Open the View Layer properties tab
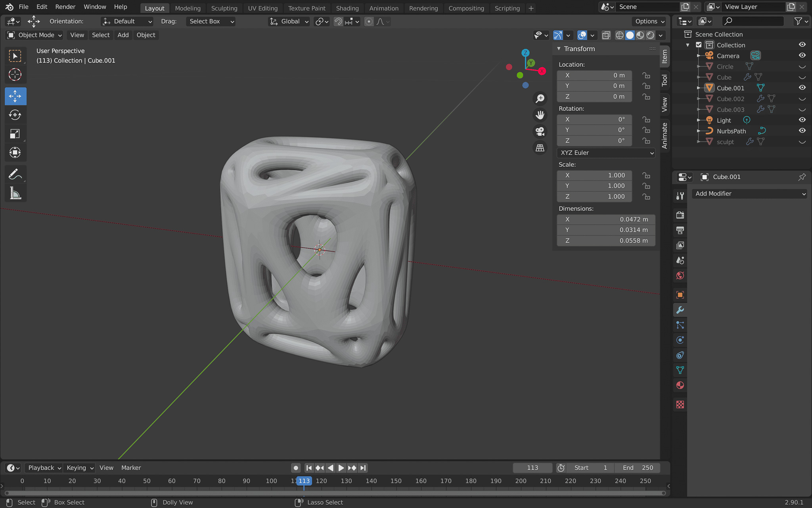This screenshot has height=508, width=812. click(x=680, y=245)
